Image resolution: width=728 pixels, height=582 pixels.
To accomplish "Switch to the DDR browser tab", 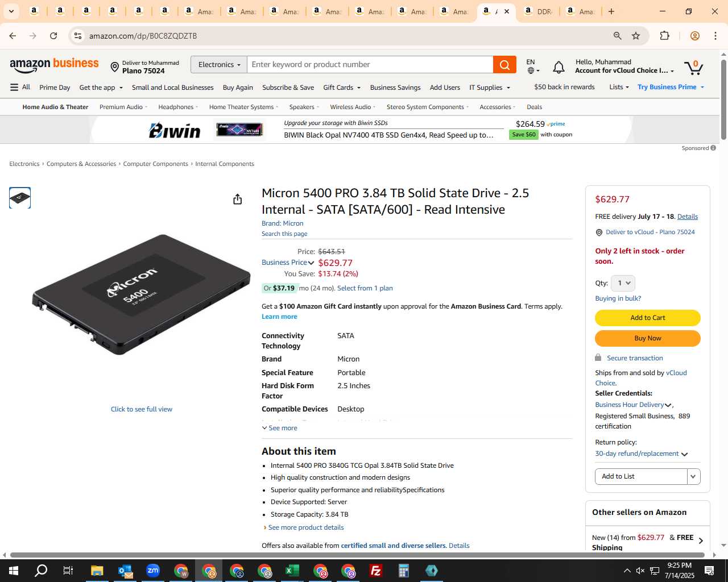I will [x=537, y=11].
